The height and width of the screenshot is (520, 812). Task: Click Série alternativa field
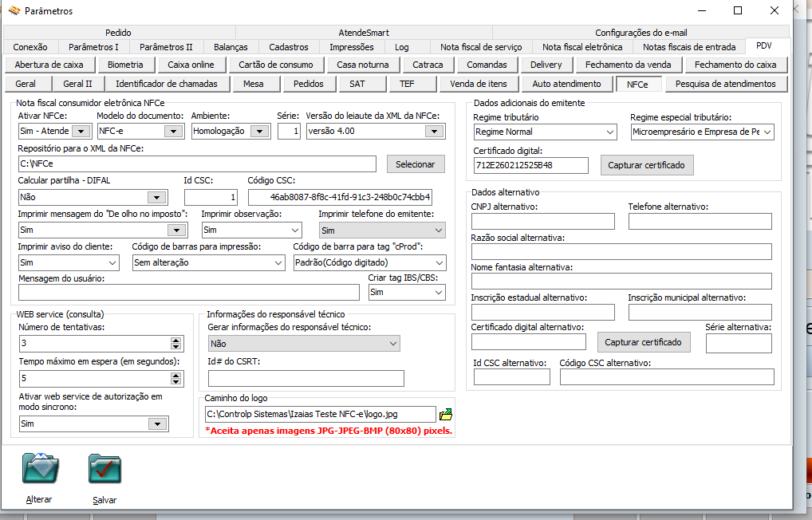coord(739,344)
